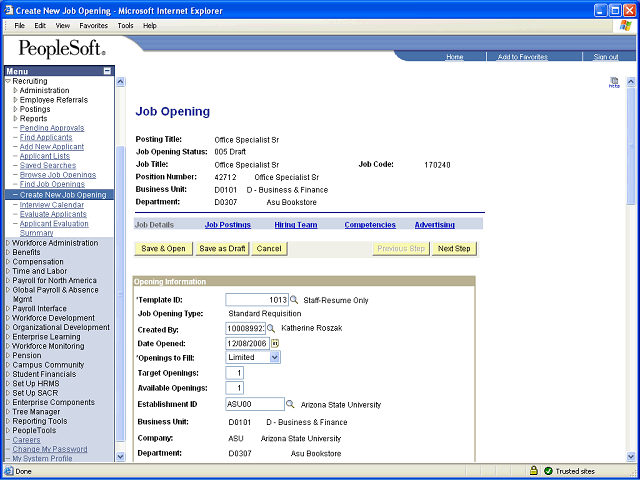Switch to the Job Postings tab
Image resolution: width=640 pixels, height=480 pixels.
click(x=228, y=225)
